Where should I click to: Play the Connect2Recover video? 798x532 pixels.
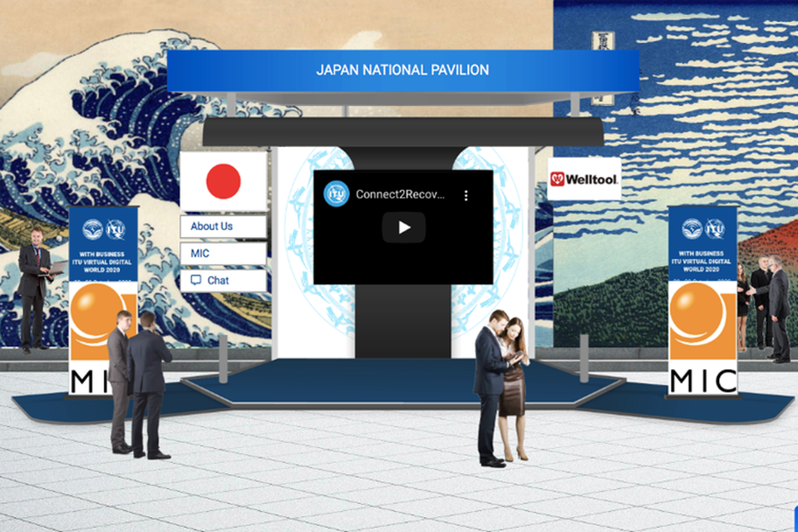pos(404,227)
